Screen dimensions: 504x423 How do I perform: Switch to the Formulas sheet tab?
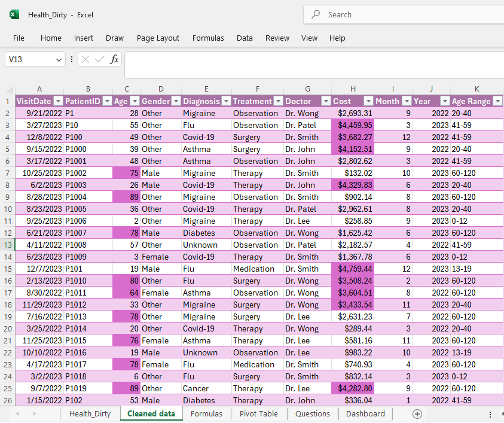click(206, 414)
